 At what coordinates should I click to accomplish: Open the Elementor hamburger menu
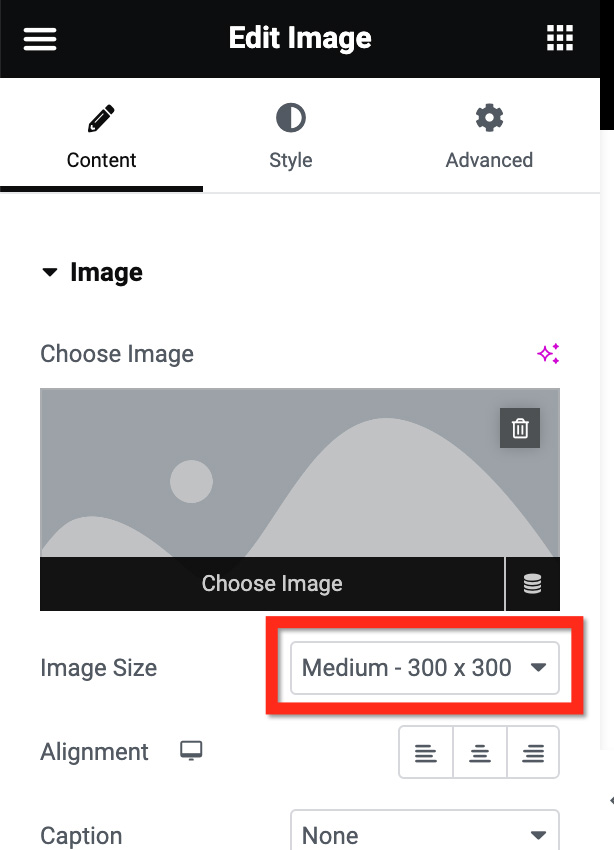click(39, 38)
